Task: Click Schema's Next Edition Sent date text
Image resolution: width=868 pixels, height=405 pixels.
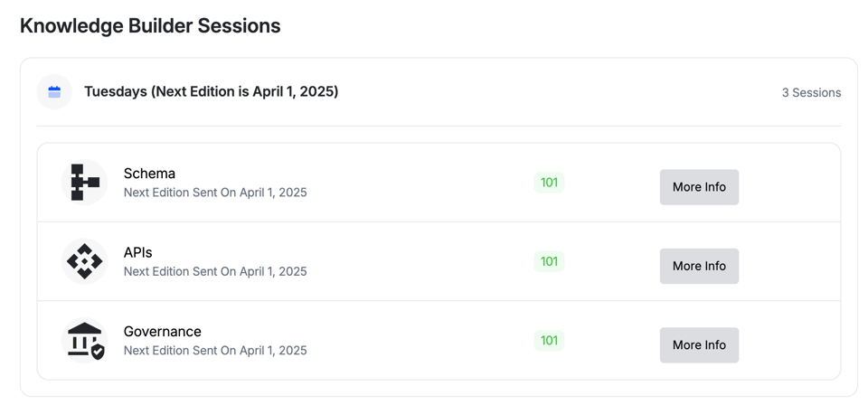Action: [x=215, y=193]
